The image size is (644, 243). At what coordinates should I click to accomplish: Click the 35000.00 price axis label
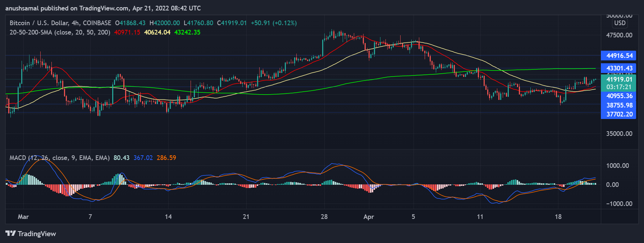click(x=619, y=134)
